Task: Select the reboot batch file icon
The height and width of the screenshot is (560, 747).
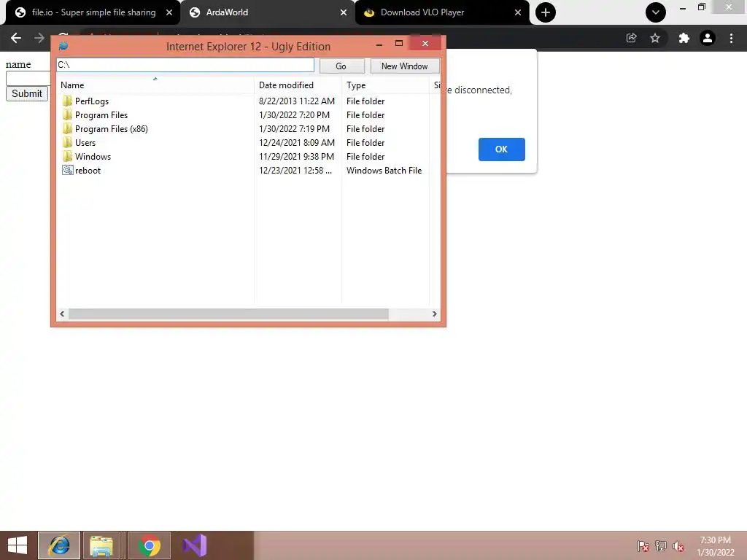Action: click(x=68, y=170)
